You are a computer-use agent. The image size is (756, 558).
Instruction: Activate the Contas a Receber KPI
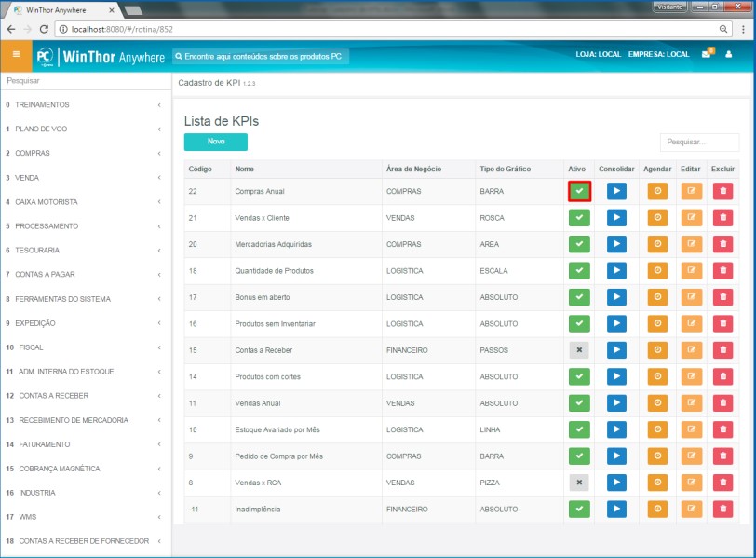tap(579, 350)
